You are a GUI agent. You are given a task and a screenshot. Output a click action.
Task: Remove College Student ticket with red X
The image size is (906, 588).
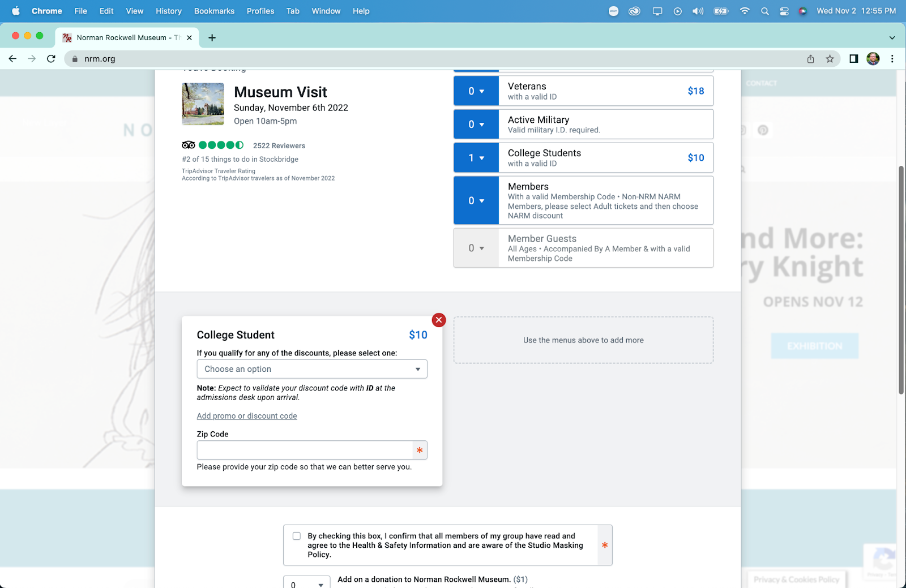point(439,320)
